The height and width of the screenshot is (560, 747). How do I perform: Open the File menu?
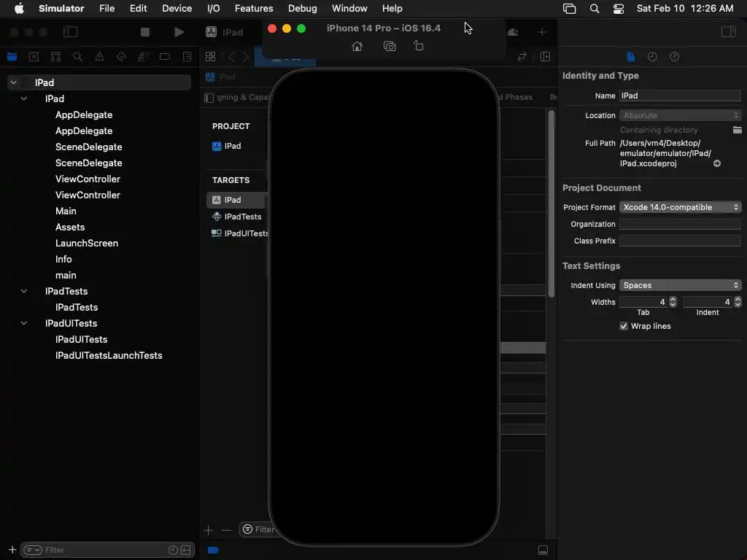pyautogui.click(x=107, y=8)
